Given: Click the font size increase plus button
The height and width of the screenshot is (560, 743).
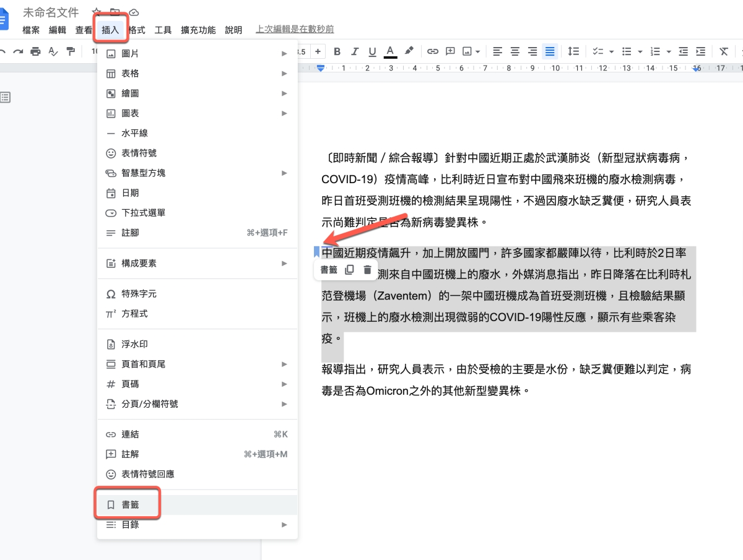Looking at the screenshot, I should click(x=318, y=51).
